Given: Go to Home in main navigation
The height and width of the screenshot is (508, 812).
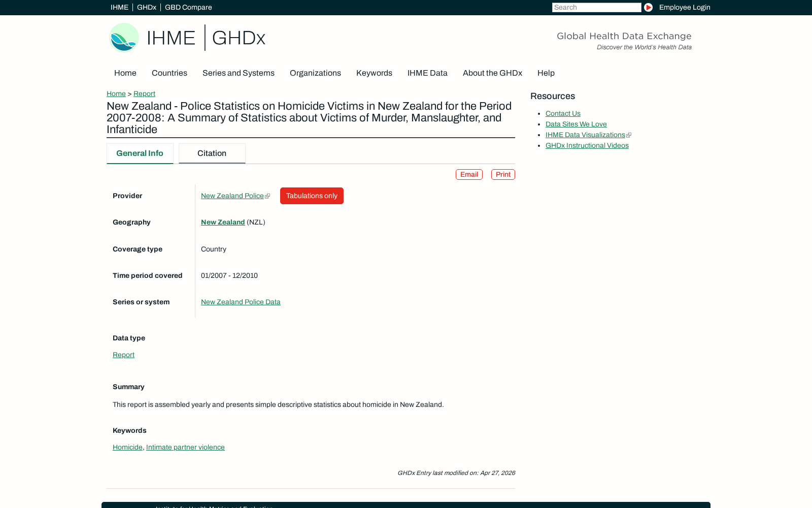Looking at the screenshot, I should coord(125,73).
